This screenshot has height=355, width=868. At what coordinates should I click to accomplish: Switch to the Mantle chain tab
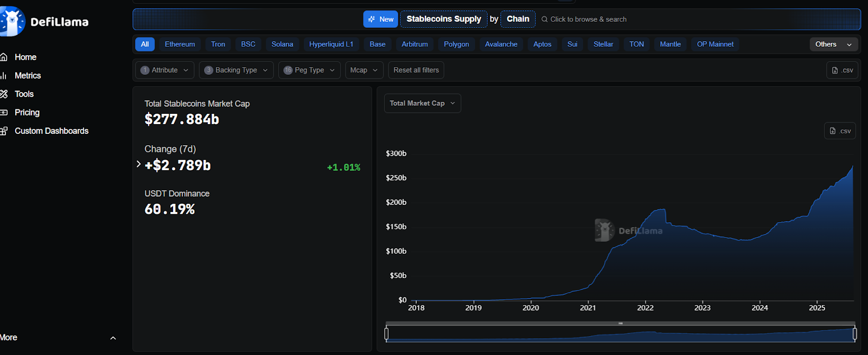click(671, 44)
